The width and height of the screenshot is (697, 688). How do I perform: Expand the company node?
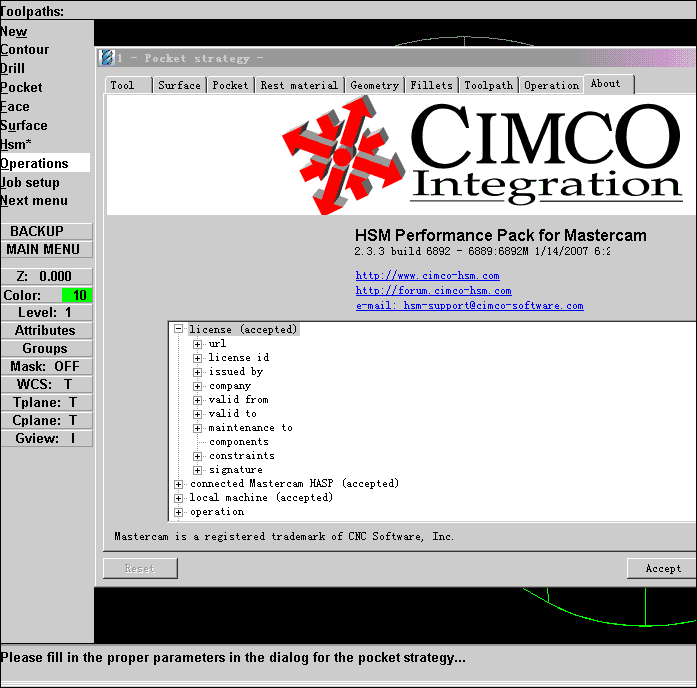(x=197, y=386)
